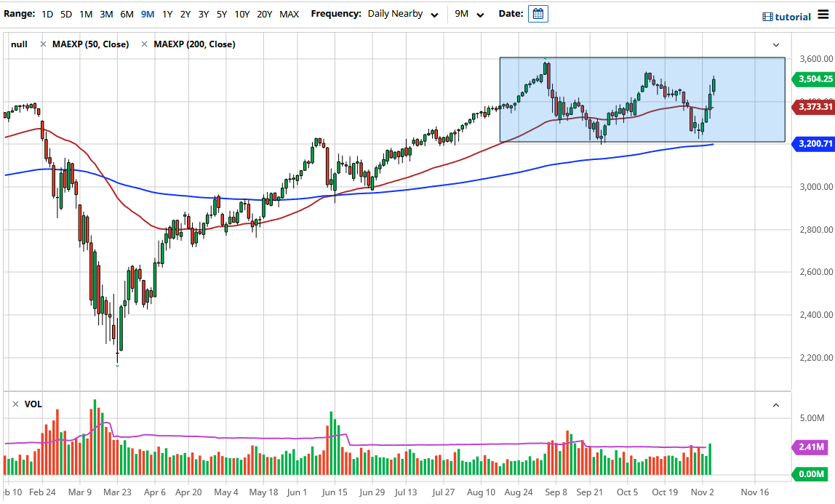Screen dimensions: 835x504
Task: Remove the MAEXP (50, Close) indicator
Action: [42, 44]
